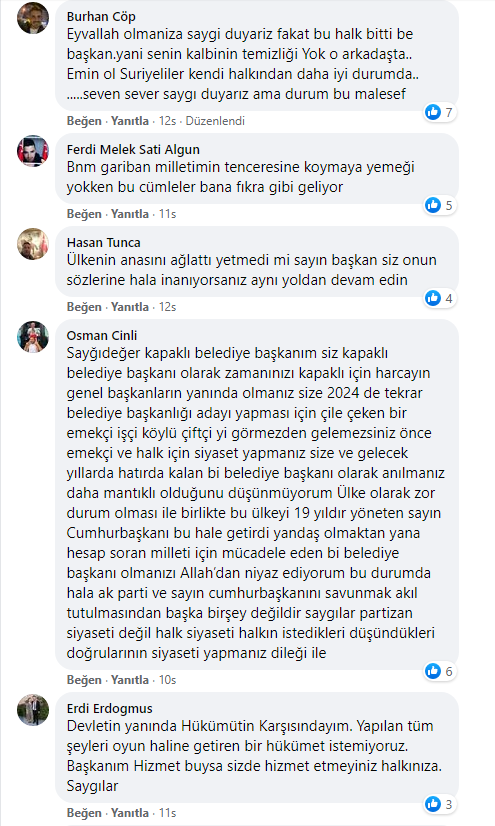495x826 pixels.
Task: Click Erdi Erdogmus's profile picture
Action: [x=33, y=710]
